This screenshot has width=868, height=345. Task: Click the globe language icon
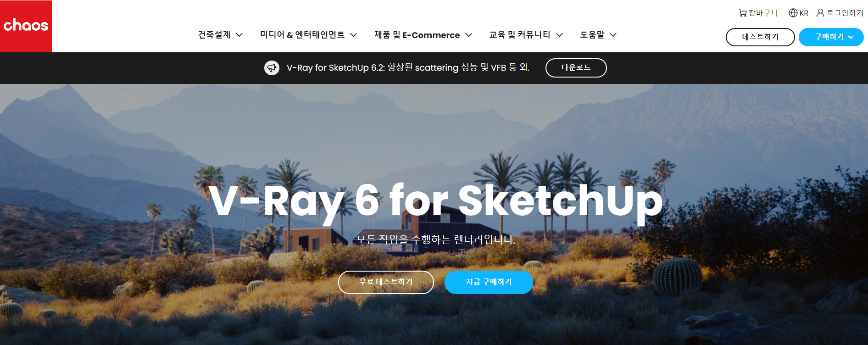(x=793, y=13)
